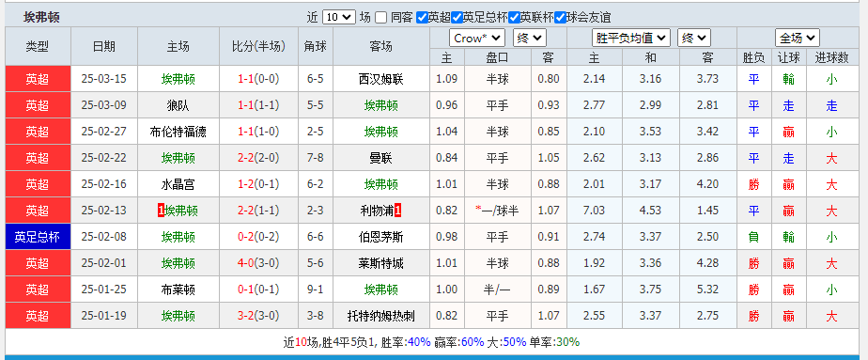The width and height of the screenshot is (868, 360).
Task: Click the 单率:30% summary text
Action: pos(554,342)
